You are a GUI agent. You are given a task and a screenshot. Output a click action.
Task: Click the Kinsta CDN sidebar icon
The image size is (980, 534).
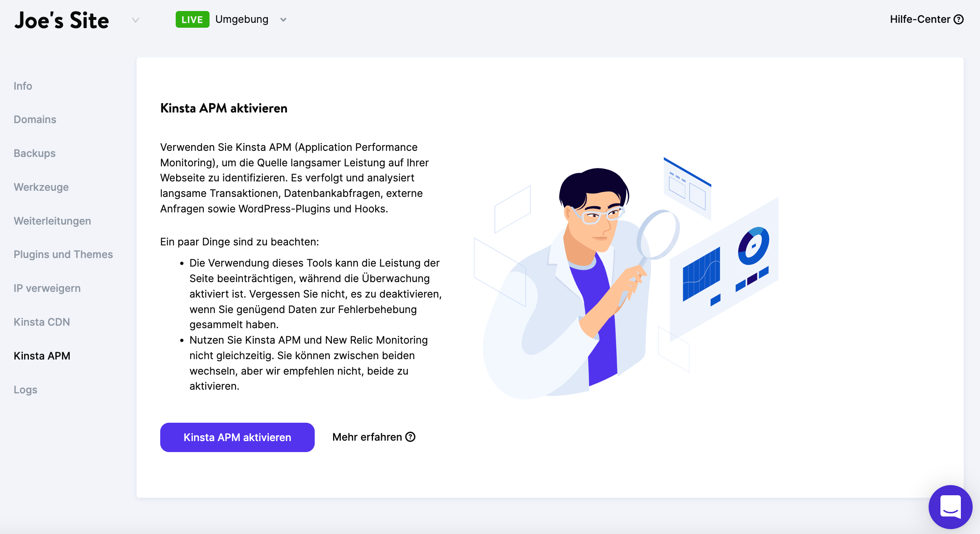click(42, 322)
